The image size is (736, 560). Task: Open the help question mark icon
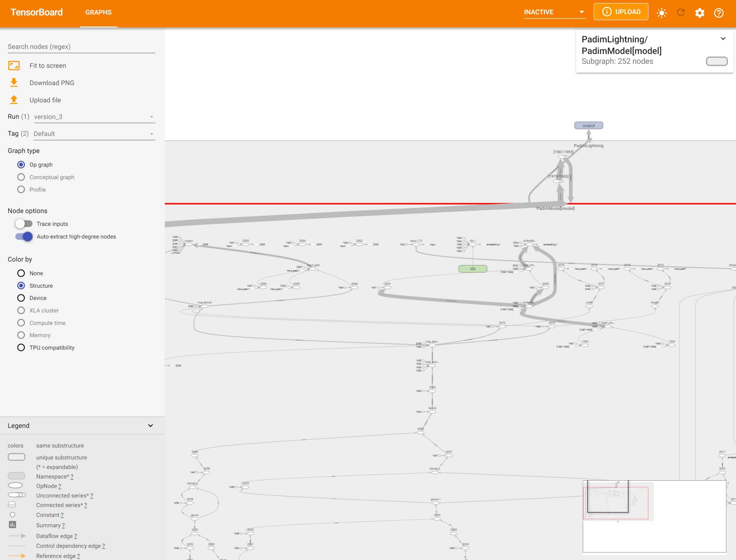pos(719,13)
